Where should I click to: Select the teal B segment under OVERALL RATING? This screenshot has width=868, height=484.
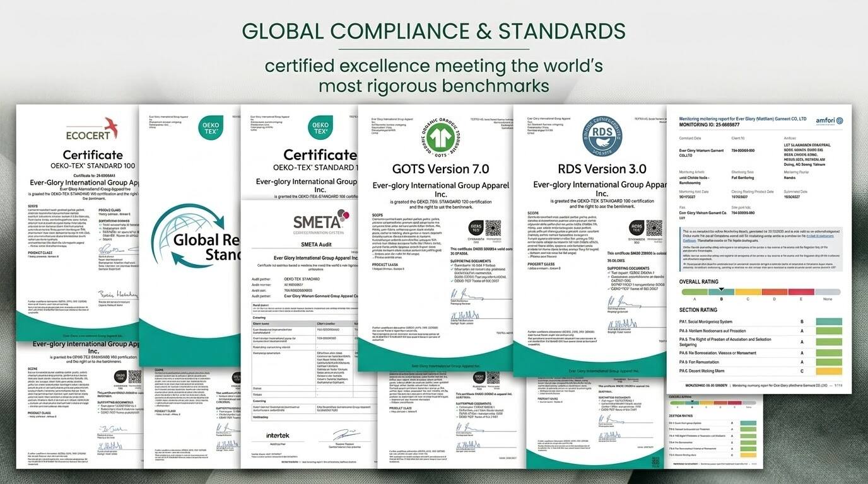[721, 292]
